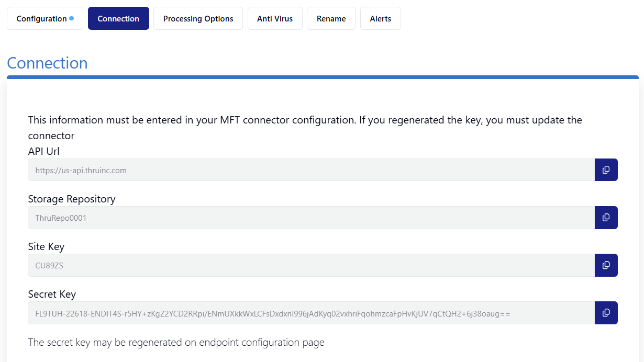Screen dimensions: 644x362
Task: Click the blue dot on Configuration tab
Action: tap(72, 18)
